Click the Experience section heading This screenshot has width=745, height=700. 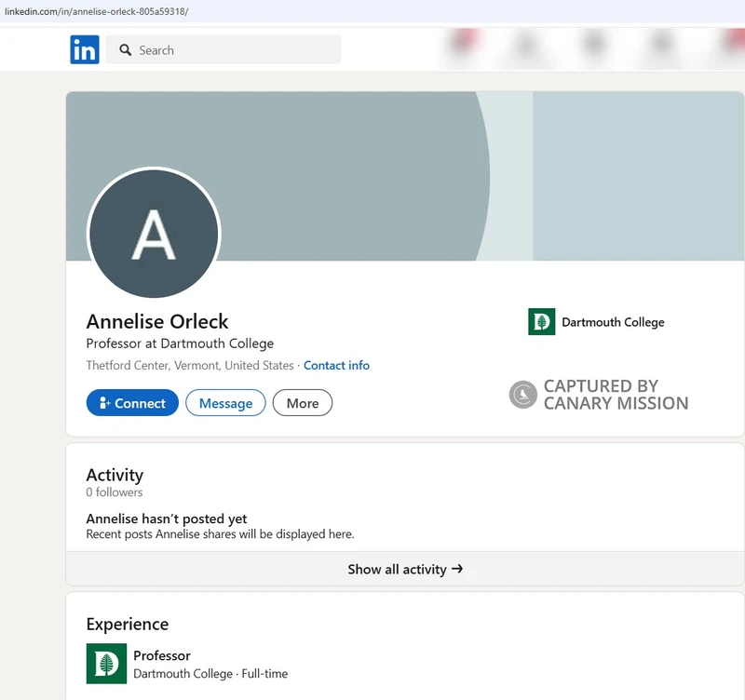[x=128, y=624]
